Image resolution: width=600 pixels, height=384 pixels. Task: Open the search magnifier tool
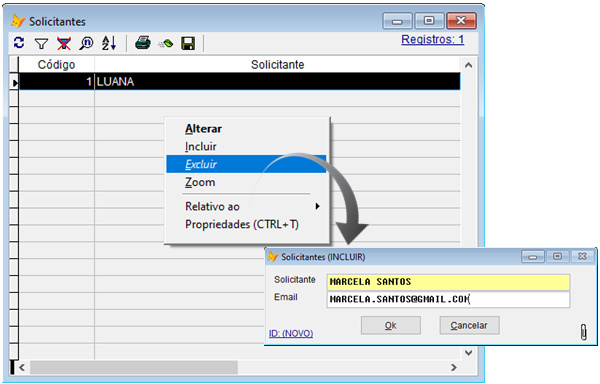[x=86, y=43]
